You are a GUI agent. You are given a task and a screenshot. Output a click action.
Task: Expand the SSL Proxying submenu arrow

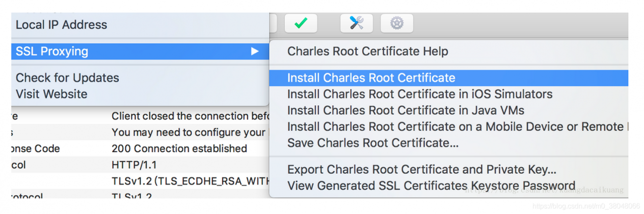point(255,51)
